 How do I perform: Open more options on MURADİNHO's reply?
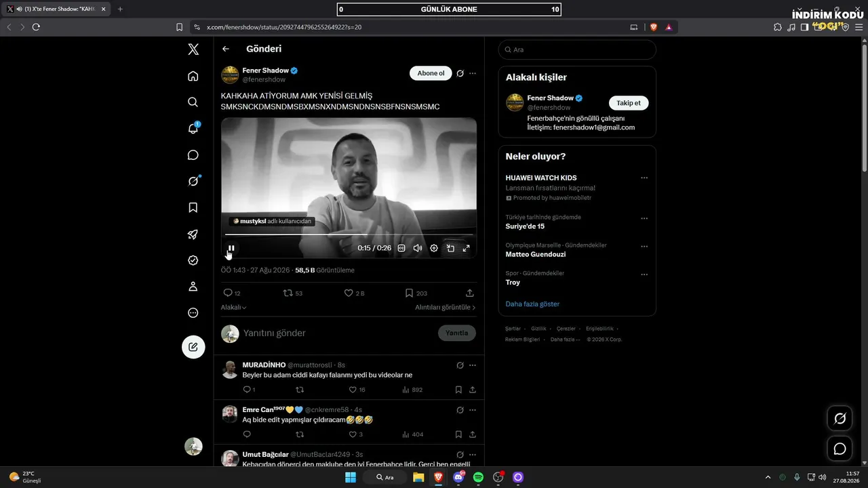[473, 365]
